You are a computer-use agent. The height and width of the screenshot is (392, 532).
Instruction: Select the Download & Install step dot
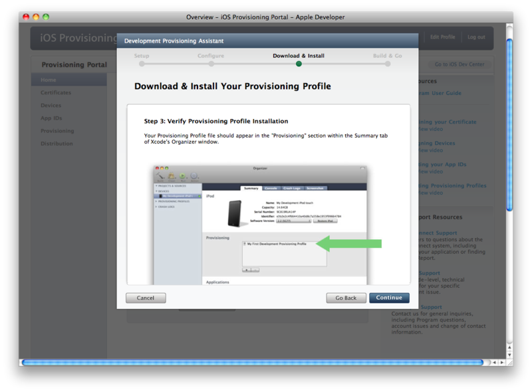(x=299, y=64)
